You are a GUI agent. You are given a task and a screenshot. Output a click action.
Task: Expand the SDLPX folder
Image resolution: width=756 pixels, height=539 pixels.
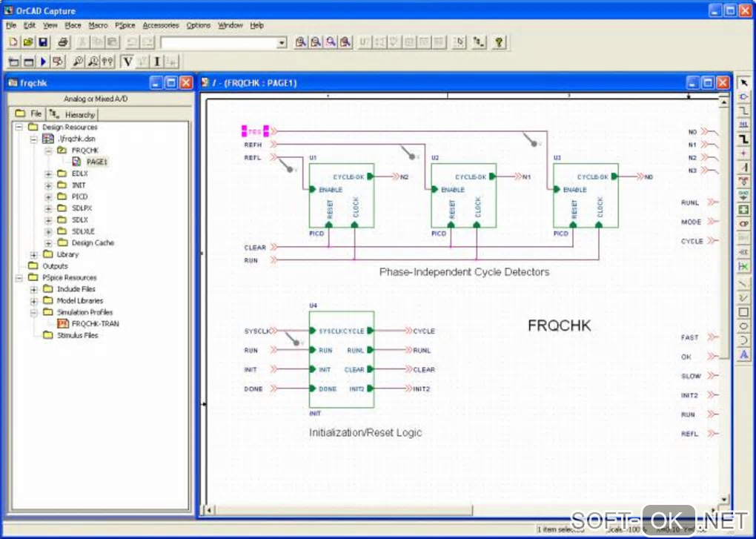tap(48, 208)
